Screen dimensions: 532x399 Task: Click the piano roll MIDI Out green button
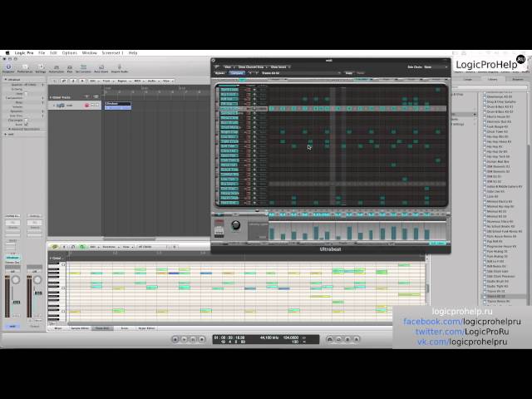[x=81, y=247]
